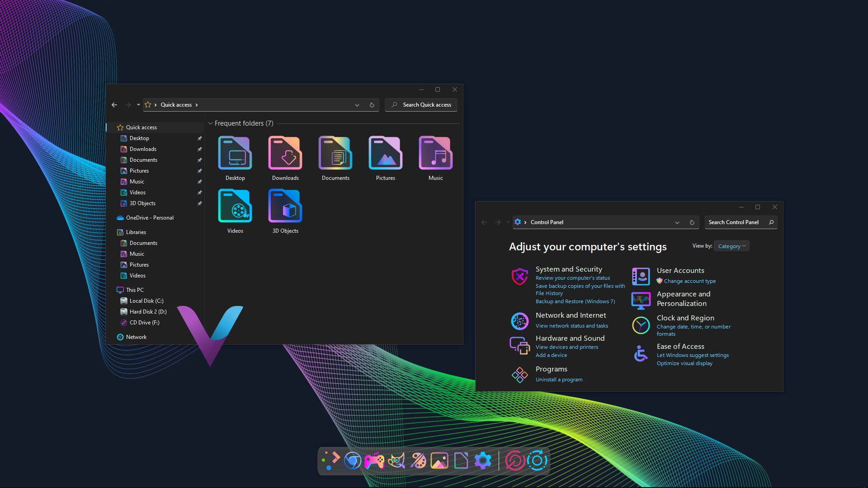Start the paint palette app from the dock
Image resolution: width=868 pixels, height=488 pixels.
418,460
